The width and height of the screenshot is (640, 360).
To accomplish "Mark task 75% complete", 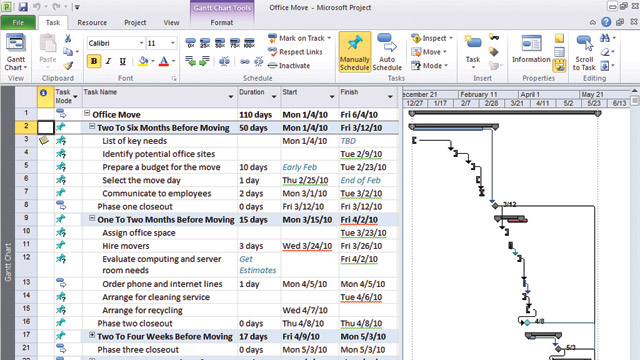I will 235,42.
